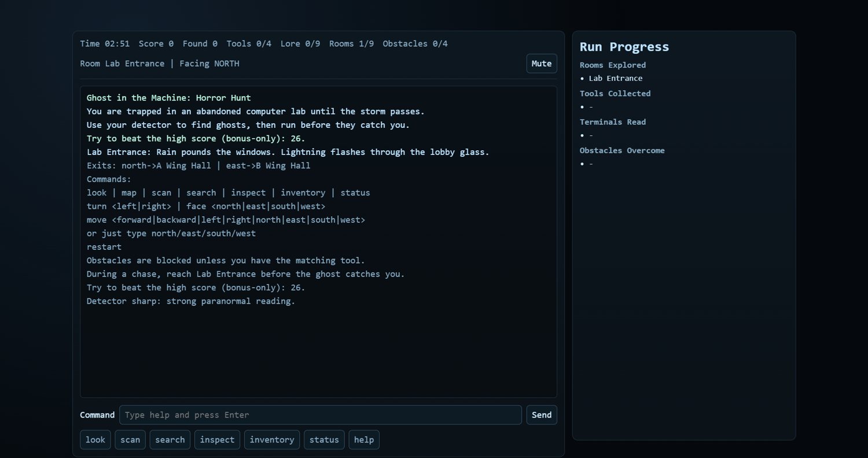Click the Tools Collected label
The image size is (868, 458).
click(x=615, y=94)
